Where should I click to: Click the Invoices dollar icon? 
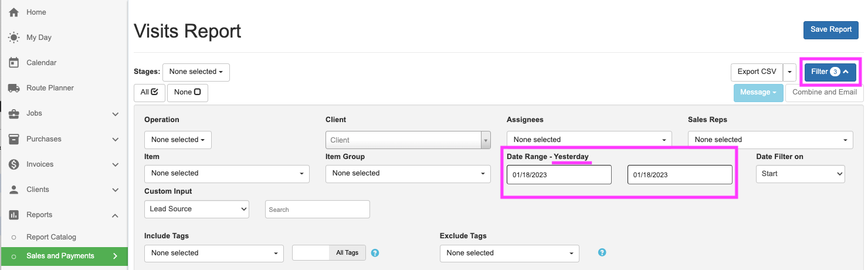click(x=14, y=164)
